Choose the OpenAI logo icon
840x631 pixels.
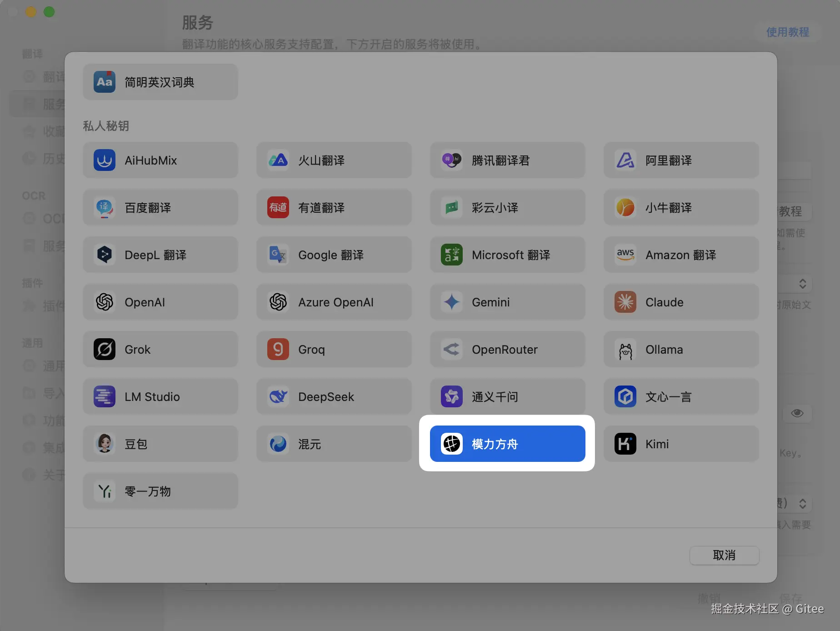coord(105,302)
